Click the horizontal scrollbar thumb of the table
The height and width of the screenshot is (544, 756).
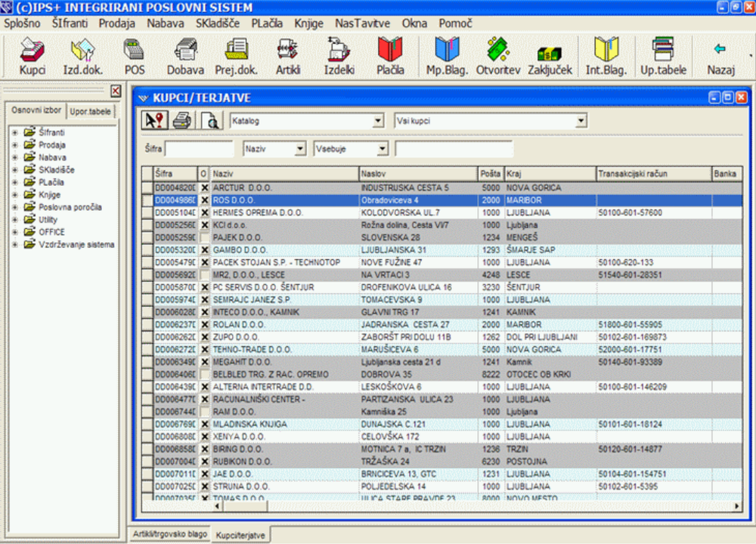(245, 506)
